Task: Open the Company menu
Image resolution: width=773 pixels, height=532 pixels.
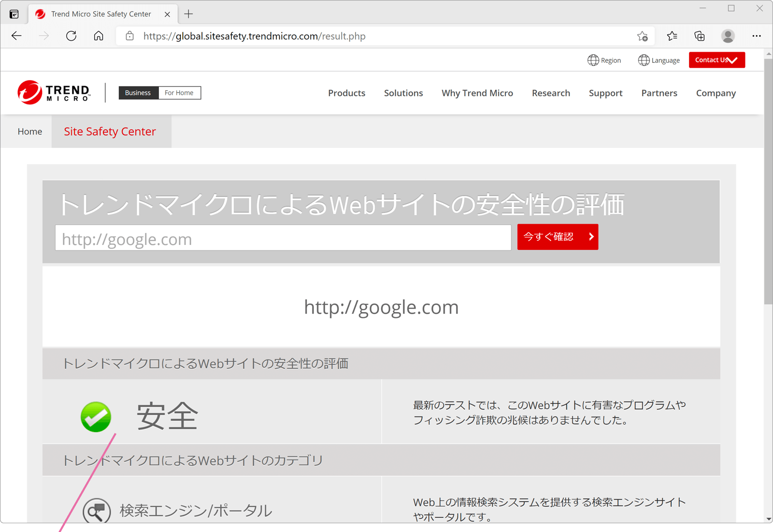Action: (716, 93)
